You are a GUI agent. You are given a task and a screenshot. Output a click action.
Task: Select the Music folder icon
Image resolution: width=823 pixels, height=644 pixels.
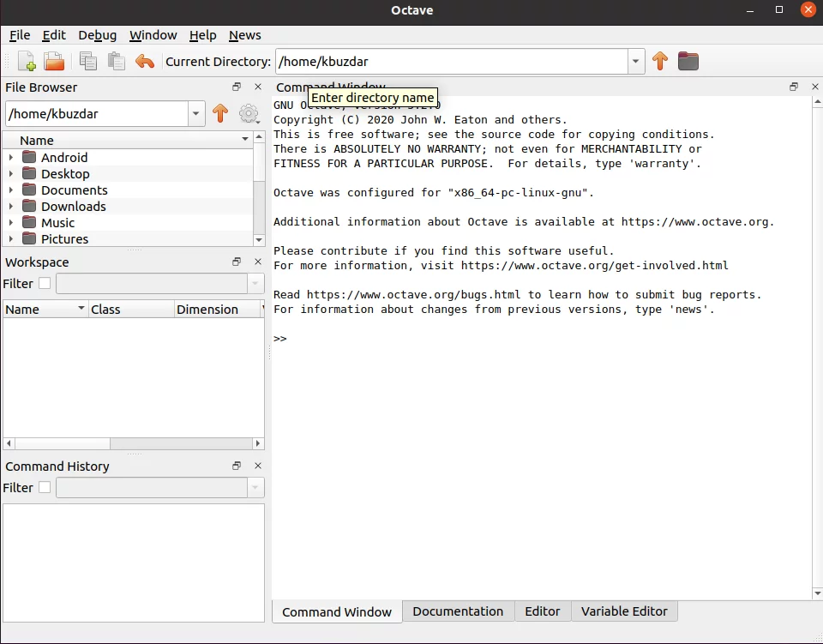click(x=29, y=222)
